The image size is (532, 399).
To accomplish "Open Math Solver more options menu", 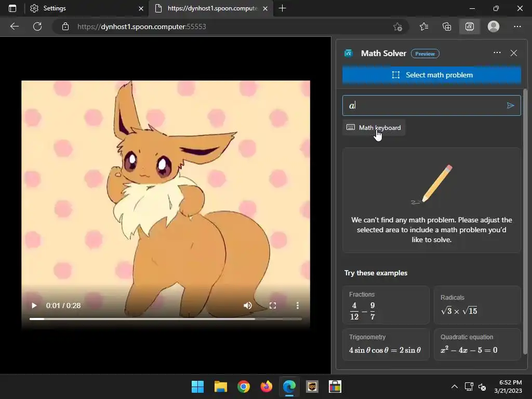I will [497, 53].
